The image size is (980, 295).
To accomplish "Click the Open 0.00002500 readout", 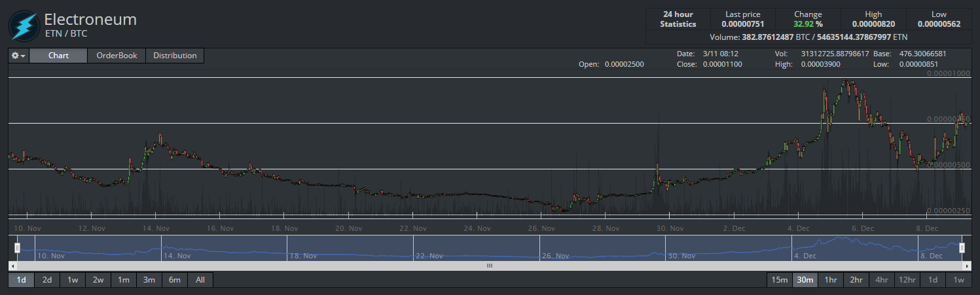I will pyautogui.click(x=611, y=65).
